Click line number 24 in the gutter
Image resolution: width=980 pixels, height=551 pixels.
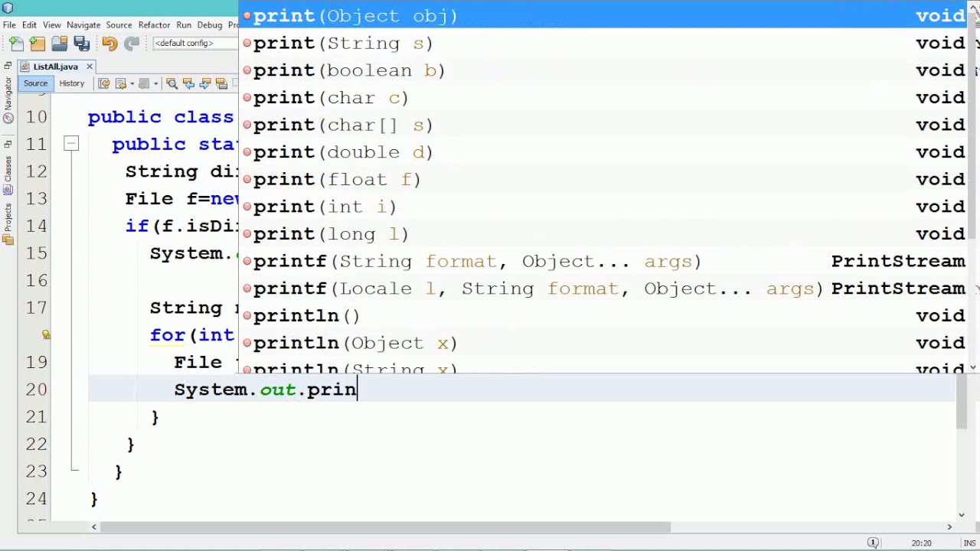[36, 498]
